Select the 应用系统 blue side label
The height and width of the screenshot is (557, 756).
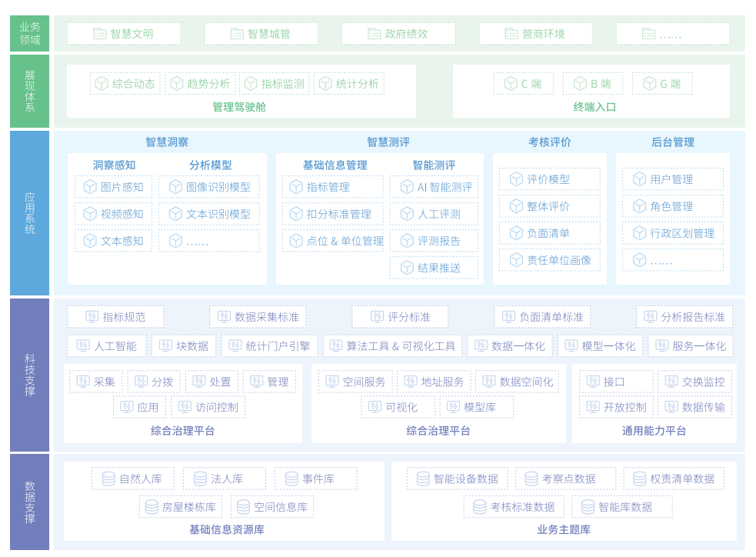click(x=29, y=212)
